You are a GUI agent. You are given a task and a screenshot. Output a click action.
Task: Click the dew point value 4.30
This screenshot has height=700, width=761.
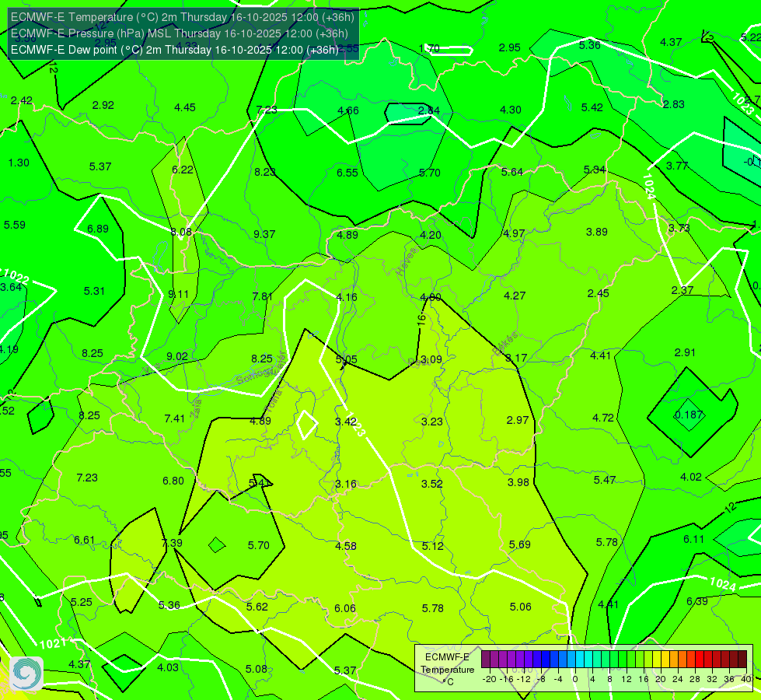511,110
